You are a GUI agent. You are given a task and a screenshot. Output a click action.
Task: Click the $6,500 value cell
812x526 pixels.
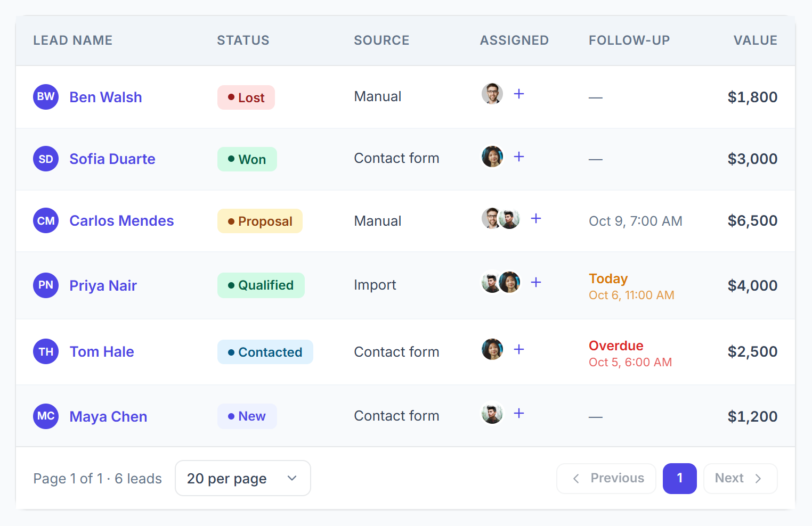click(752, 221)
